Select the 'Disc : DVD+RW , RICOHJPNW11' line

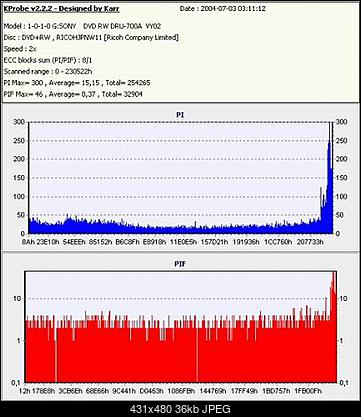91,37
